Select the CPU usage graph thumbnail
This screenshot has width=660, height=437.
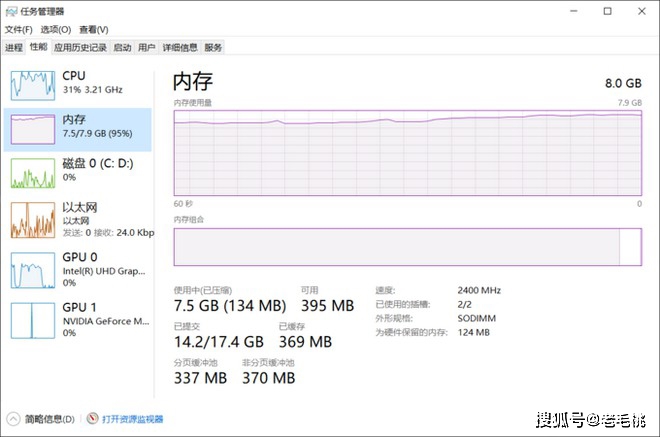tap(33, 85)
